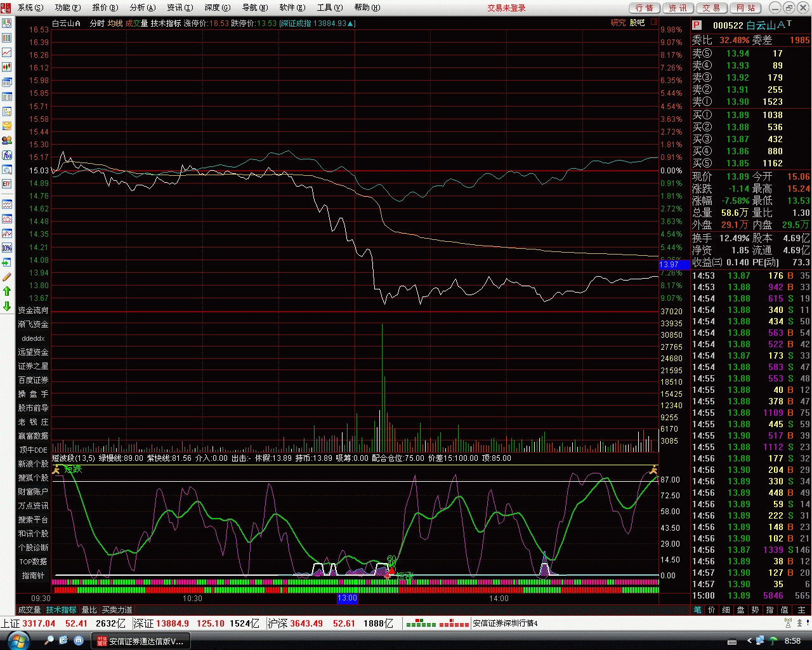Switch to the 成交量 bottom tab
The height and width of the screenshot is (650, 812).
pos(29,610)
